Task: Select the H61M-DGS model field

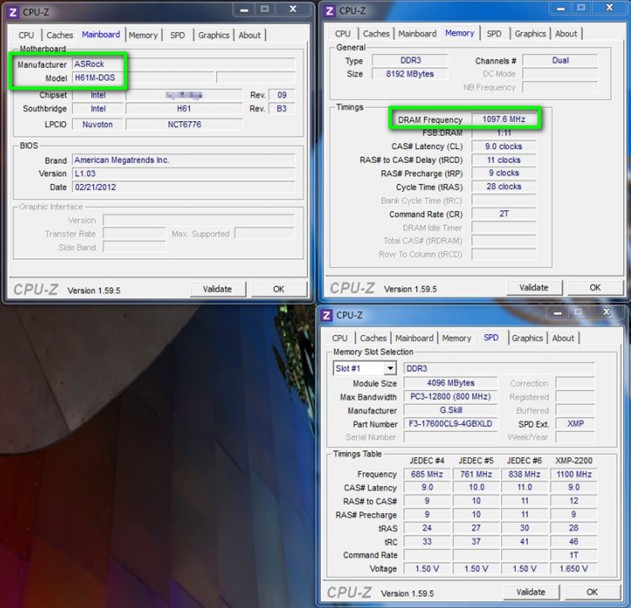Action: (x=97, y=78)
